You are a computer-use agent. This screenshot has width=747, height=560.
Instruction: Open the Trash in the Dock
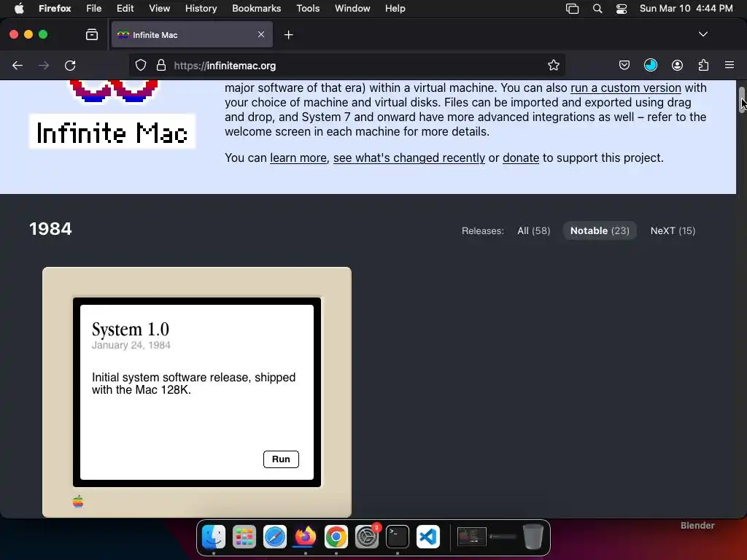pos(533,537)
